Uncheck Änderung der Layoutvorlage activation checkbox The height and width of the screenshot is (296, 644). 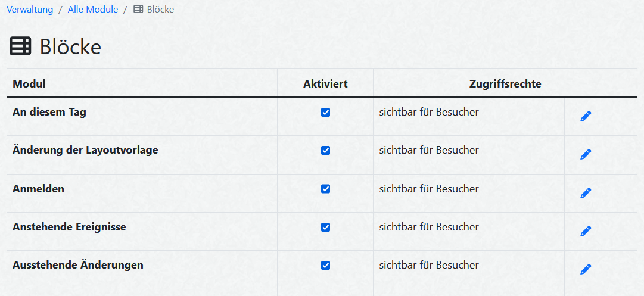tap(325, 150)
